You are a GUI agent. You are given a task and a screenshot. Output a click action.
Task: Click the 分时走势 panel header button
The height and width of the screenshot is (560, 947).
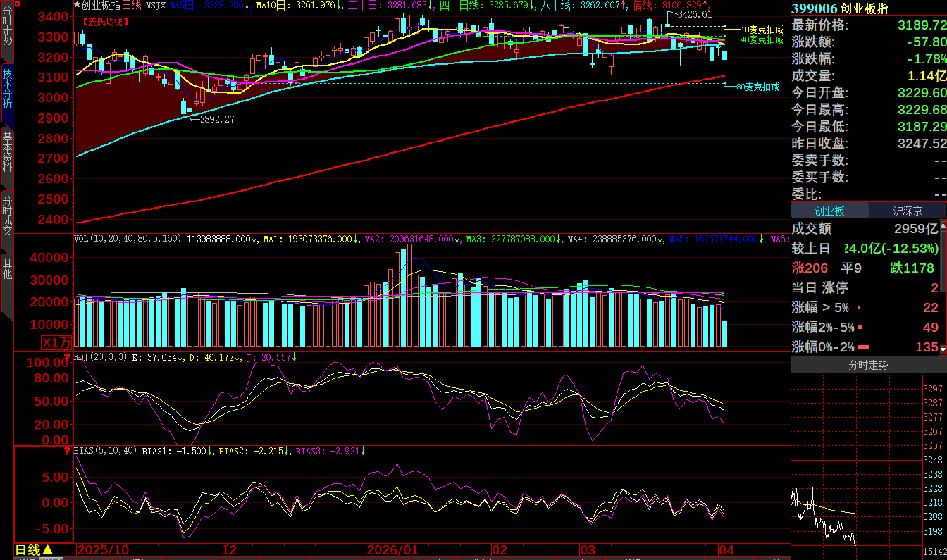point(868,366)
